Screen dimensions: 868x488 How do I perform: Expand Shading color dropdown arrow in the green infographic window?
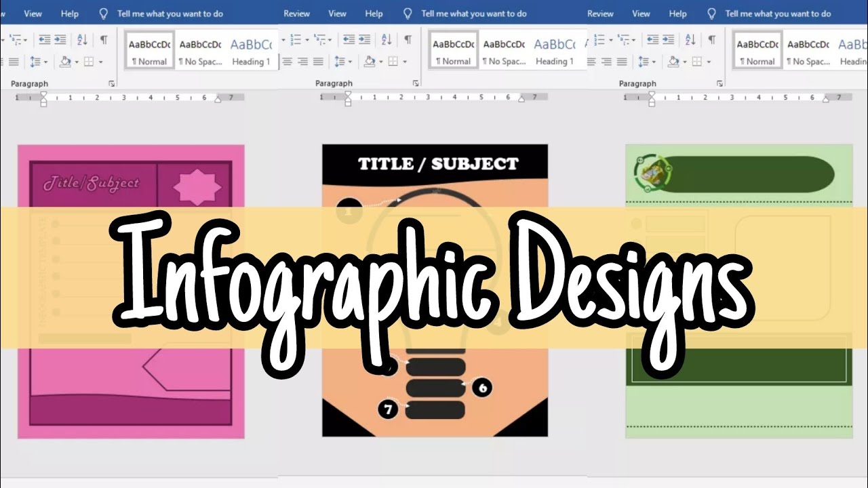(684, 62)
